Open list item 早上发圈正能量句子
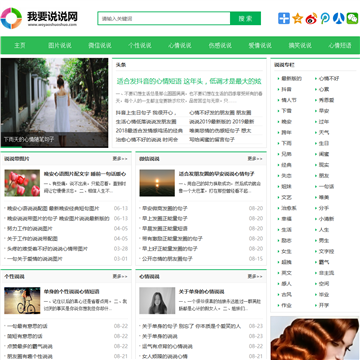The height and width of the screenshot is (360, 360). point(165,218)
